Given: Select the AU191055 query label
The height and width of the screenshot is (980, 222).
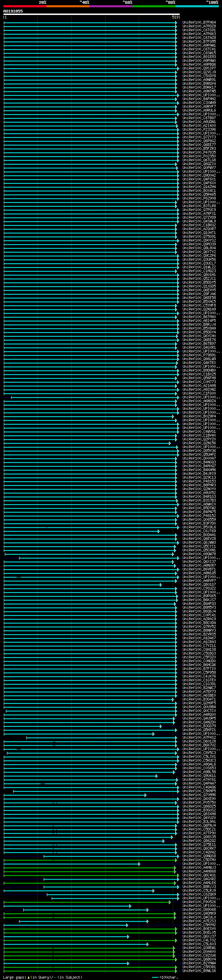Looking at the screenshot, I should 13,11.
